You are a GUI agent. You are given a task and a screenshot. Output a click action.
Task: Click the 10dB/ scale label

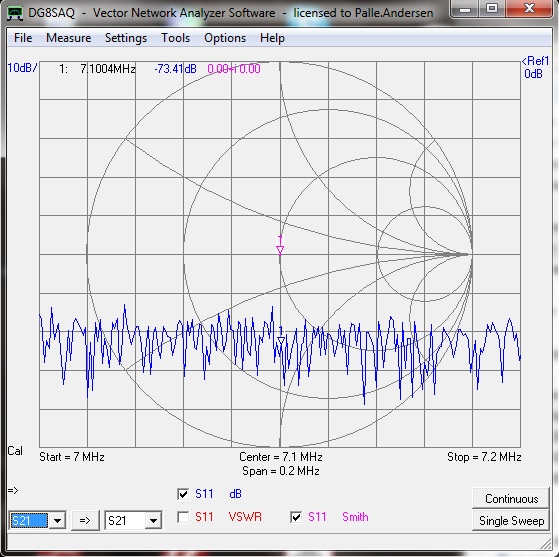(x=22, y=67)
